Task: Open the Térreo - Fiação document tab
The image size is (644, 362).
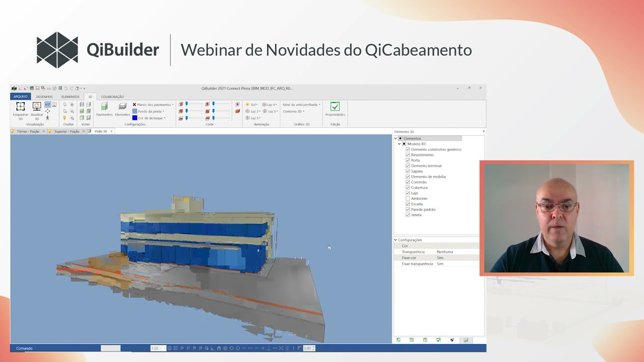Action: 28,131
